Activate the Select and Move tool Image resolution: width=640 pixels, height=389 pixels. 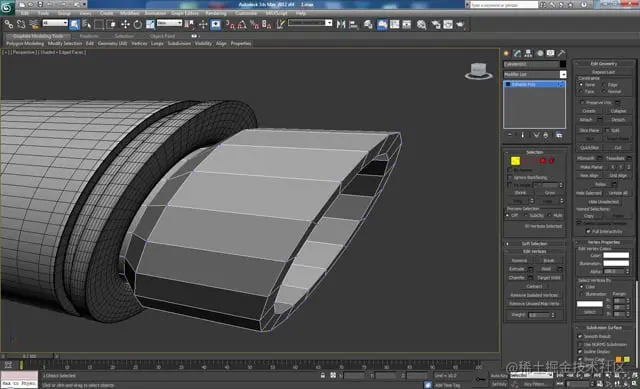click(125, 24)
